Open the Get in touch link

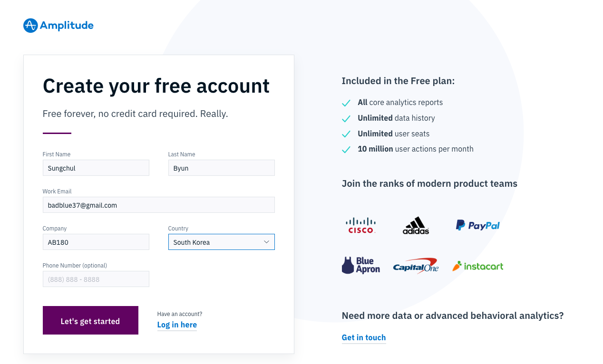(x=364, y=337)
